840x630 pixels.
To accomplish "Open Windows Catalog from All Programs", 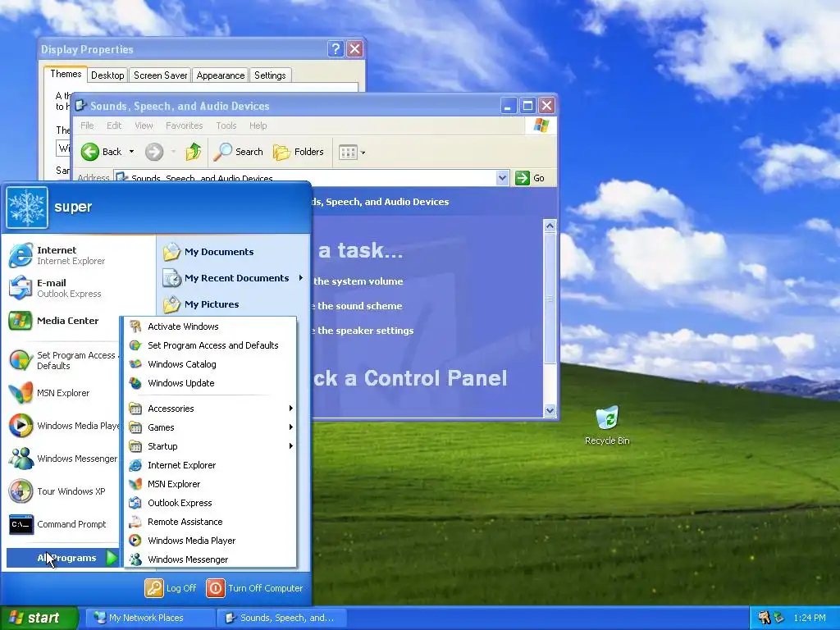I will pyautogui.click(x=210, y=364).
